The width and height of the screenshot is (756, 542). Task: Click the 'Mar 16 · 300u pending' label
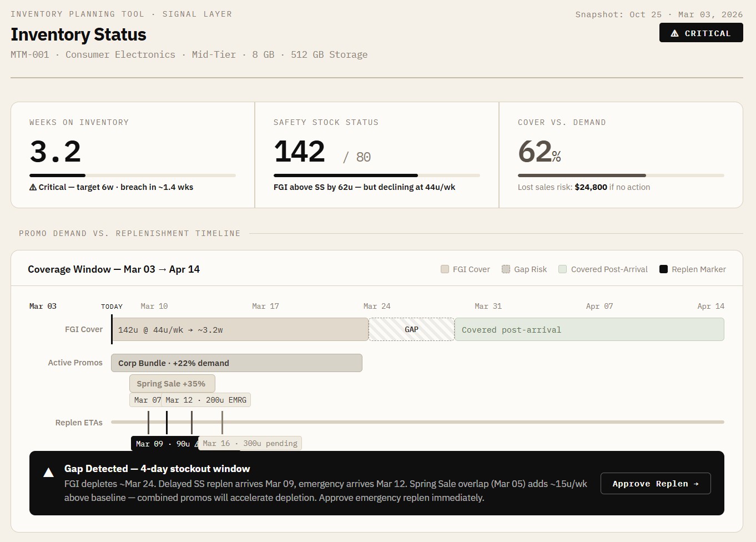pos(250,444)
